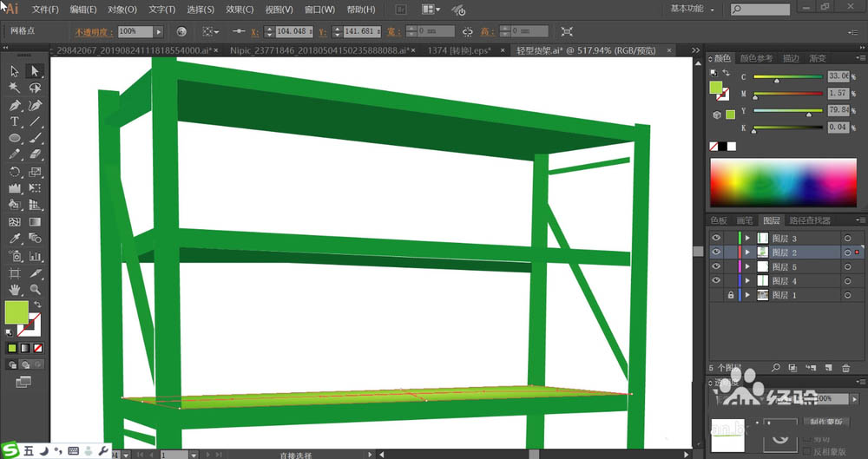Select the Column Graph tool
Screen dimensions: 868x459
click(x=35, y=256)
